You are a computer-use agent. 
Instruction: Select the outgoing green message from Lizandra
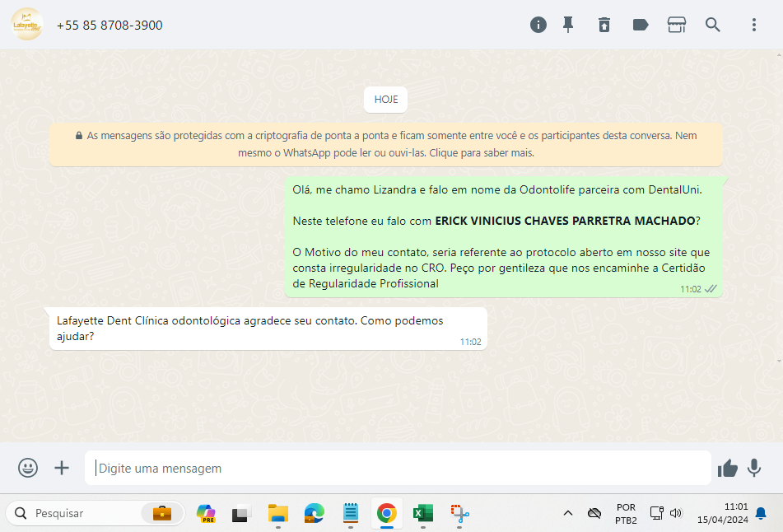pyautogui.click(x=503, y=237)
